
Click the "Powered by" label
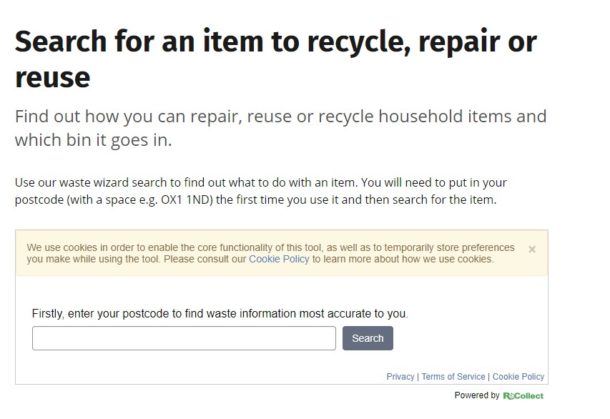tap(477, 396)
